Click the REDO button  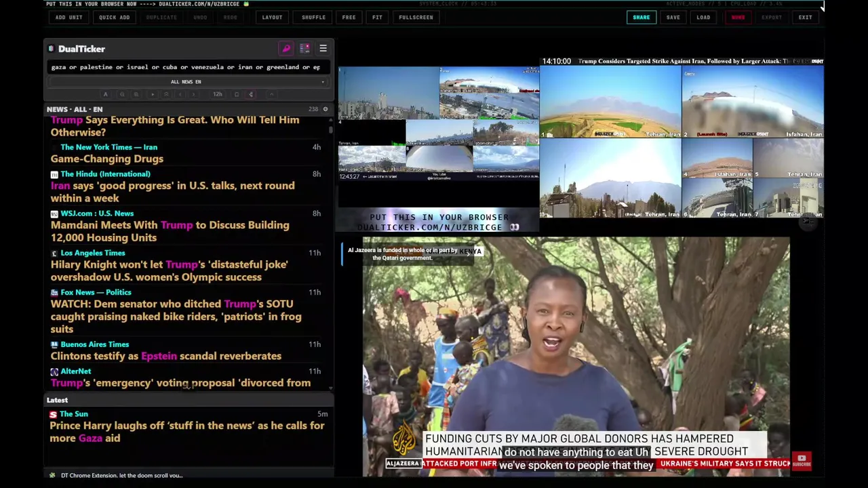pos(231,18)
